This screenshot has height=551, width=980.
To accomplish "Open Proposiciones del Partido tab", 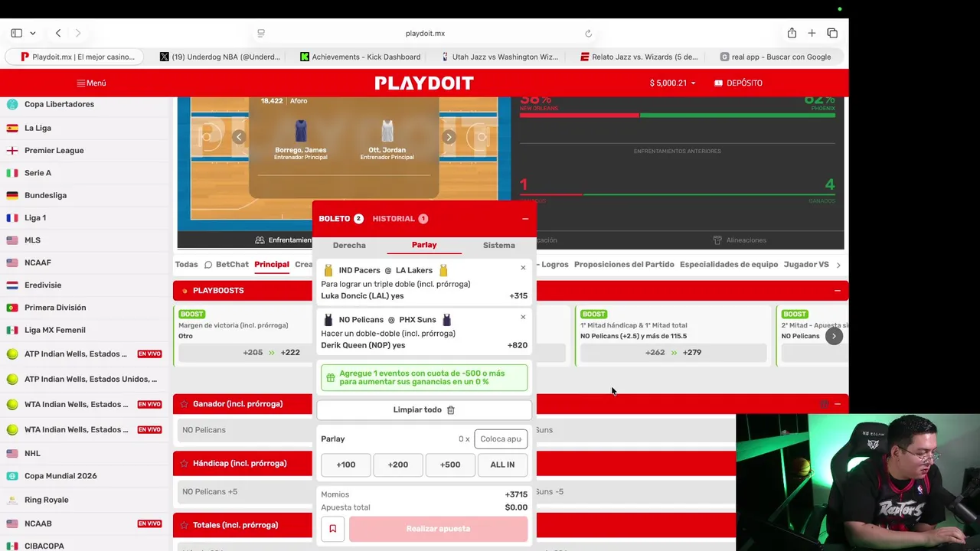I will point(624,265).
